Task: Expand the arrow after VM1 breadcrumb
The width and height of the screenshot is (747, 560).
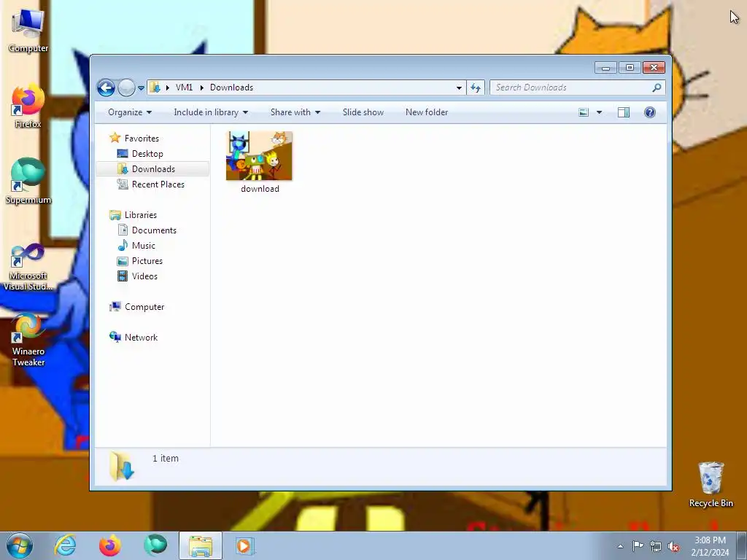Action: (x=201, y=87)
